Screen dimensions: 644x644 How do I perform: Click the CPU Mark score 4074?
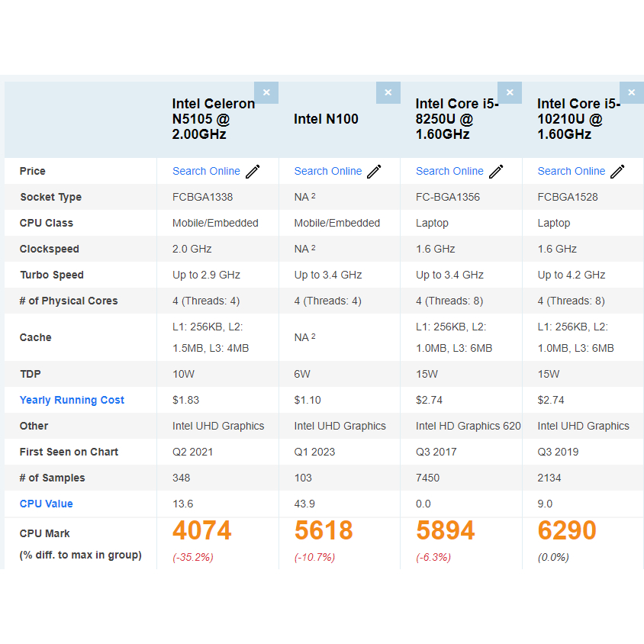coord(202,530)
